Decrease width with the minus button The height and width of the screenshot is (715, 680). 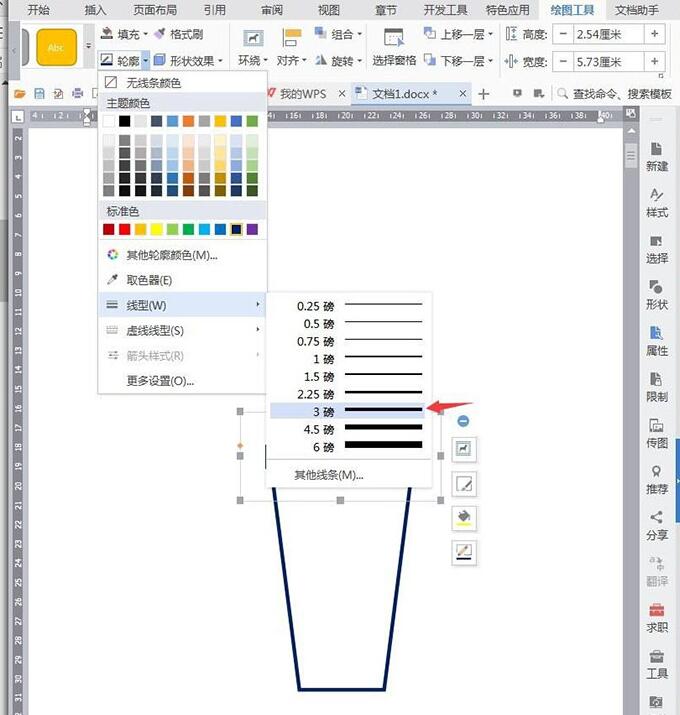click(x=563, y=62)
